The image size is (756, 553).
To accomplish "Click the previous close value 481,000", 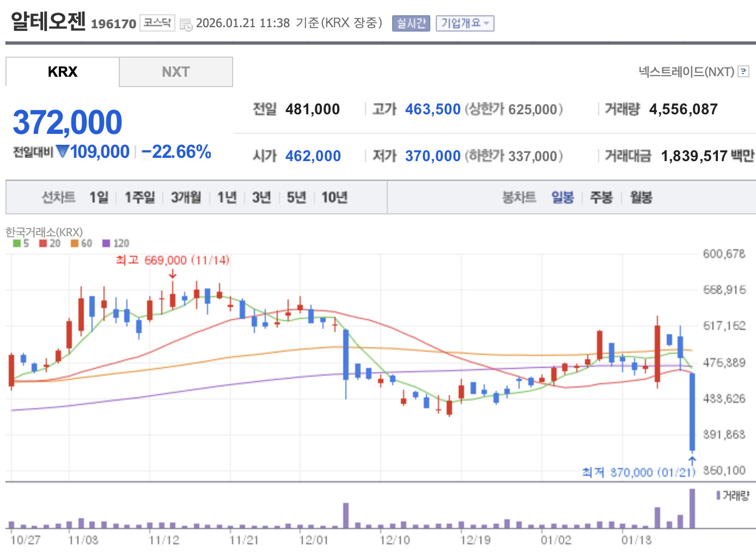I will tap(313, 109).
